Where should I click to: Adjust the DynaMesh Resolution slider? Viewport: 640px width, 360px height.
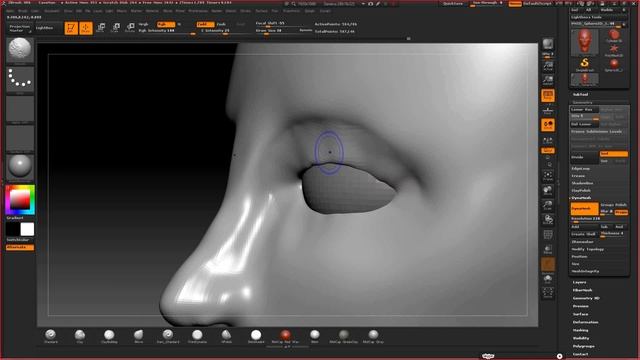599,219
